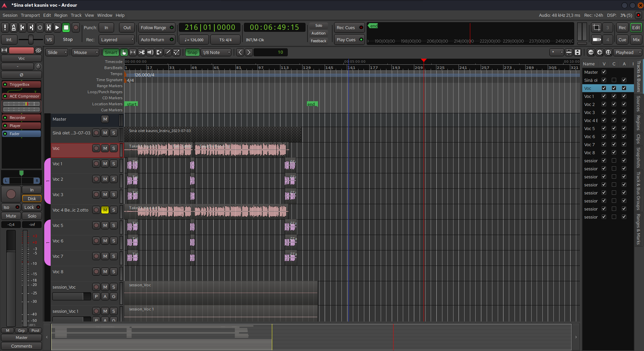Select the Cut (scissors) tool
This screenshot has width=644, height=351.
142,52
